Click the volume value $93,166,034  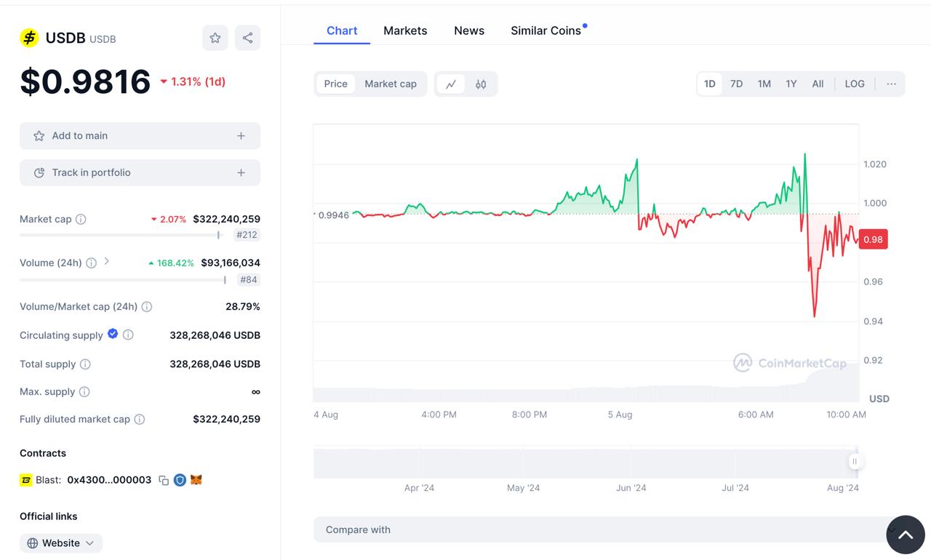(231, 263)
